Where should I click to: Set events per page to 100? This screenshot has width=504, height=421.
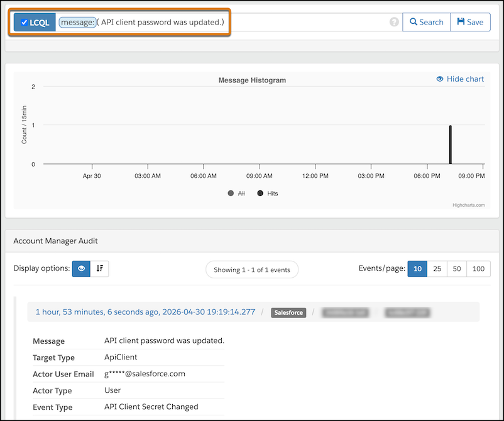point(478,269)
